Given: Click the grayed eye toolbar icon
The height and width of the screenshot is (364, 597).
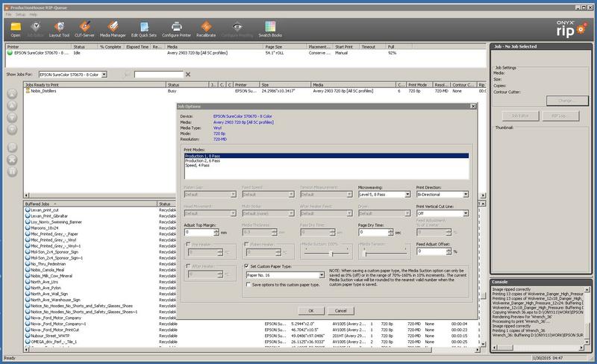Looking at the screenshot, I should 237,26.
